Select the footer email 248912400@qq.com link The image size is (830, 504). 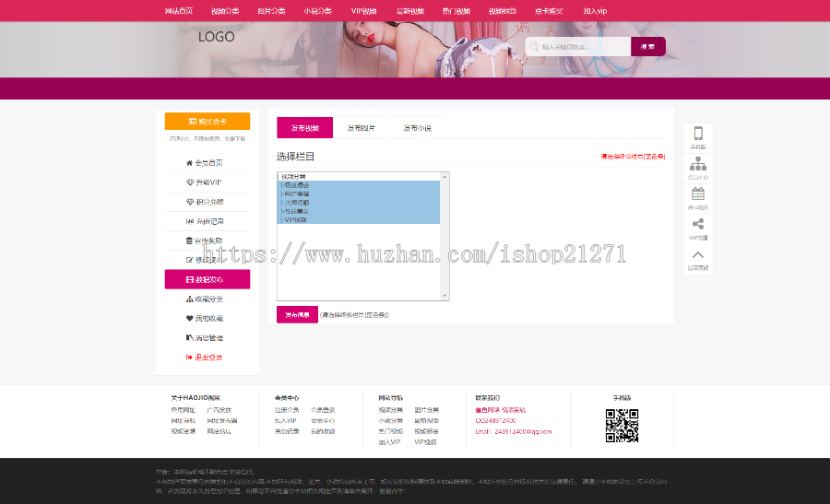pyautogui.click(x=514, y=431)
